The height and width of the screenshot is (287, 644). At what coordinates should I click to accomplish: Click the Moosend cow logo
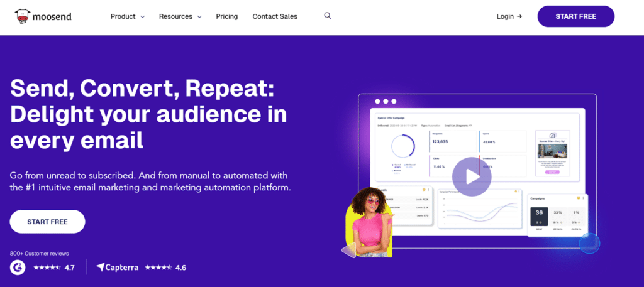pyautogui.click(x=22, y=16)
